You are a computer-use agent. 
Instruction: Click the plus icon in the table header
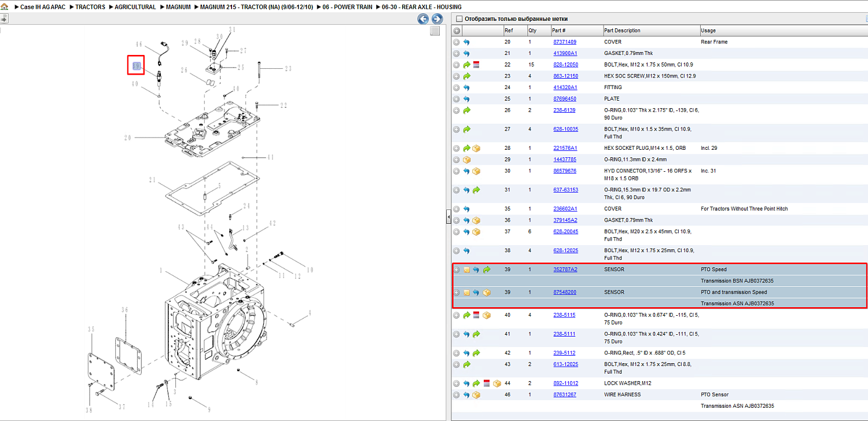click(457, 31)
